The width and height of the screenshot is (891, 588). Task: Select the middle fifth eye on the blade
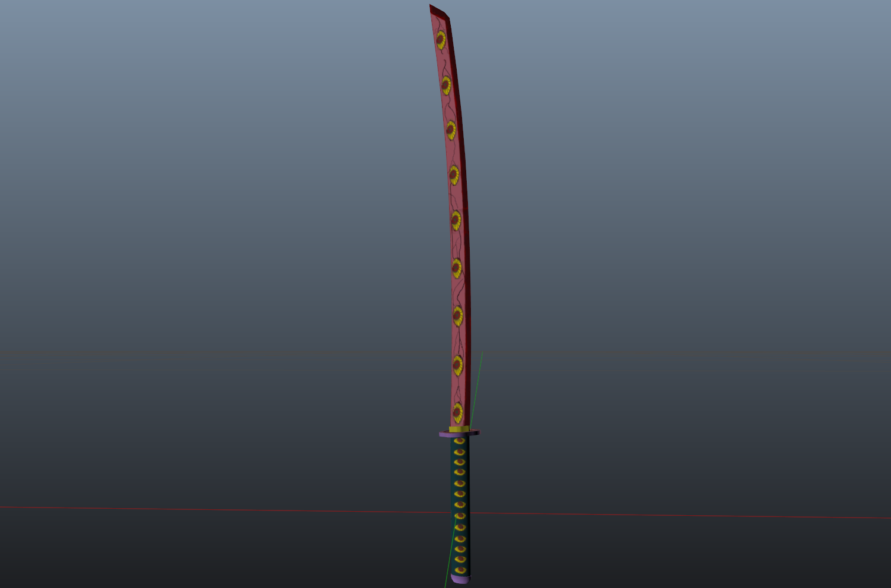pos(456,220)
